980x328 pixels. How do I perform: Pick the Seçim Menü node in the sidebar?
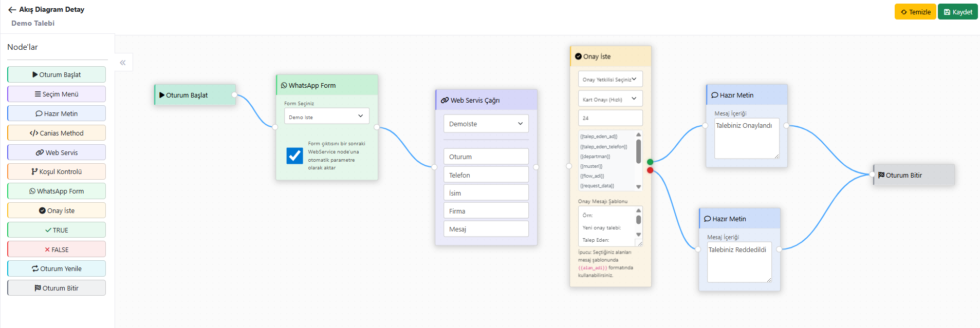click(x=57, y=94)
